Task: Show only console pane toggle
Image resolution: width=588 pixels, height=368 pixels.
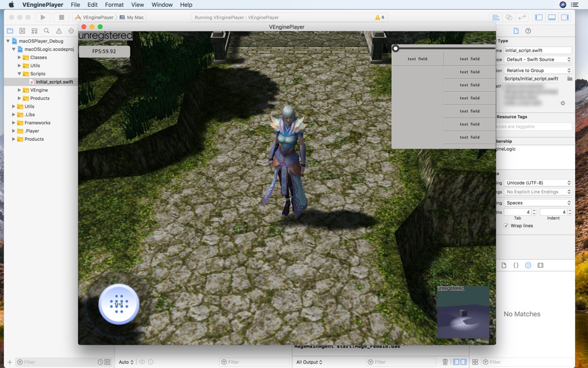Action: [x=464, y=362]
